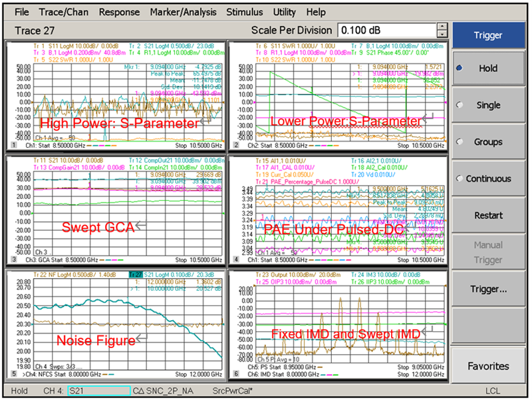The height and width of the screenshot is (400, 532).
Task: Open the Favorites softkey
Action: (488, 365)
